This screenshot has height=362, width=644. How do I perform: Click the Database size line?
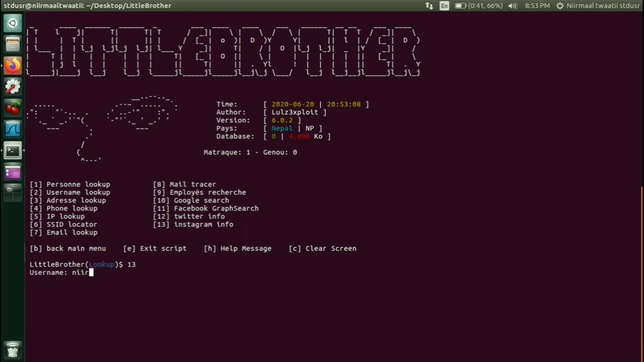(x=274, y=137)
